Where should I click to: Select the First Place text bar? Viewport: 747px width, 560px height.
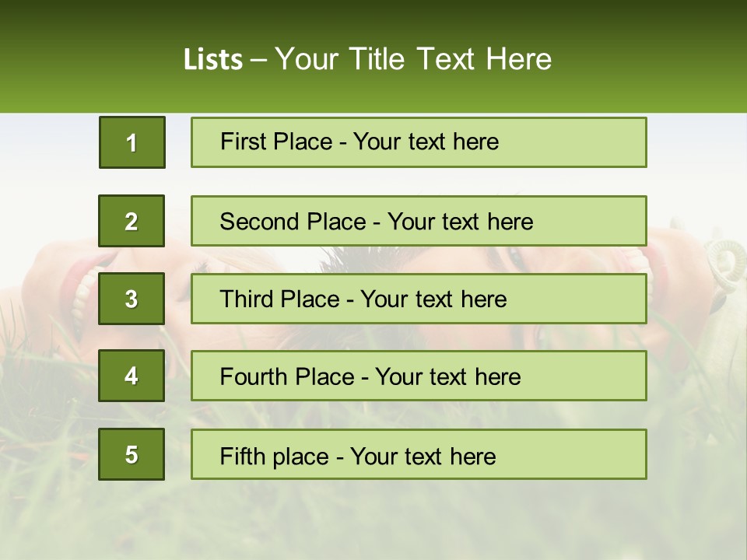[x=419, y=142]
